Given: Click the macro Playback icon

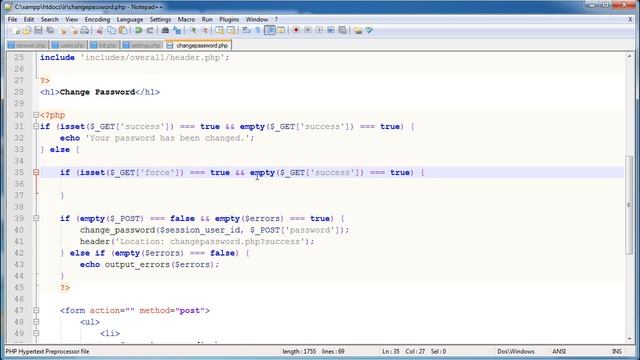Looking at the screenshot, I should pos(319,30).
